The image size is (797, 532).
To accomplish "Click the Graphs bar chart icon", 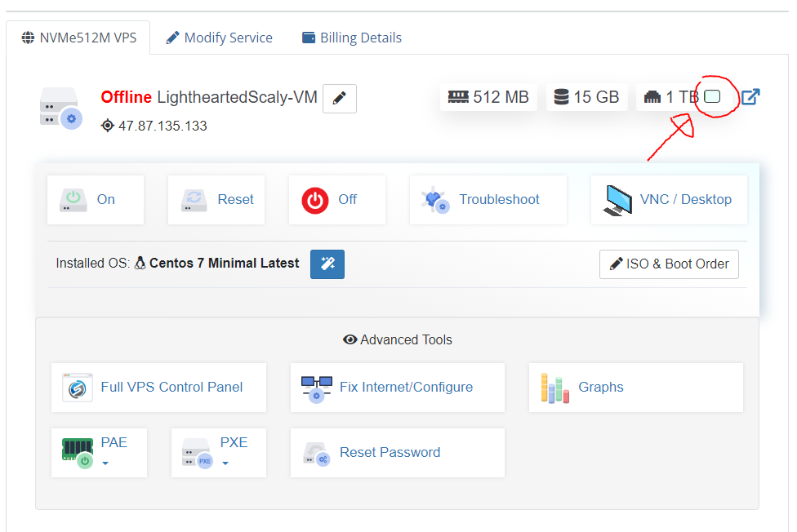I will (555, 388).
